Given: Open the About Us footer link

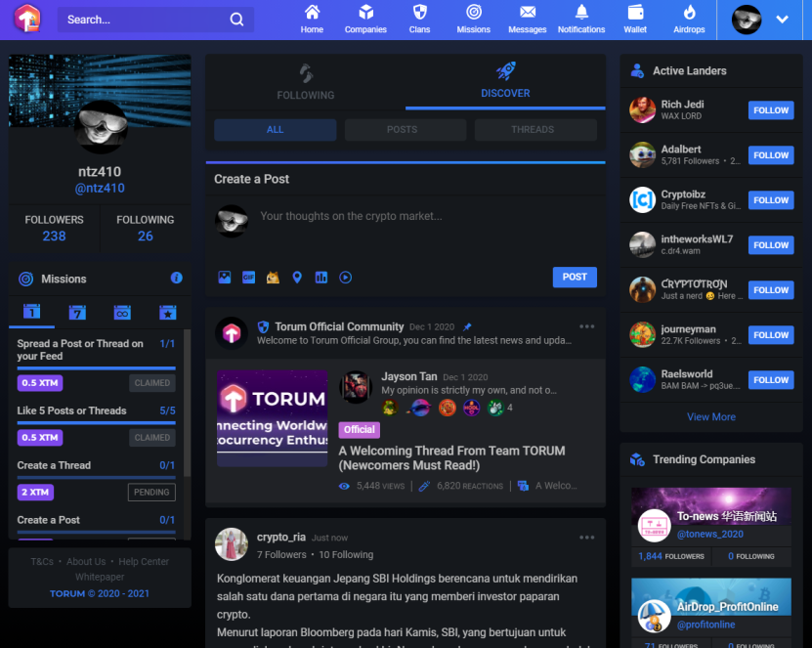Looking at the screenshot, I should tap(86, 561).
